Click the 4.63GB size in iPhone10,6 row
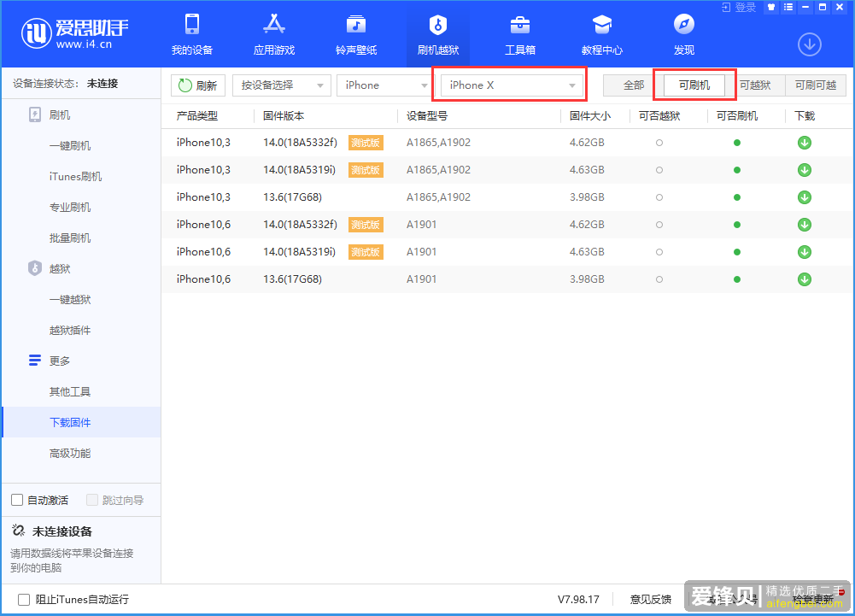 (587, 252)
